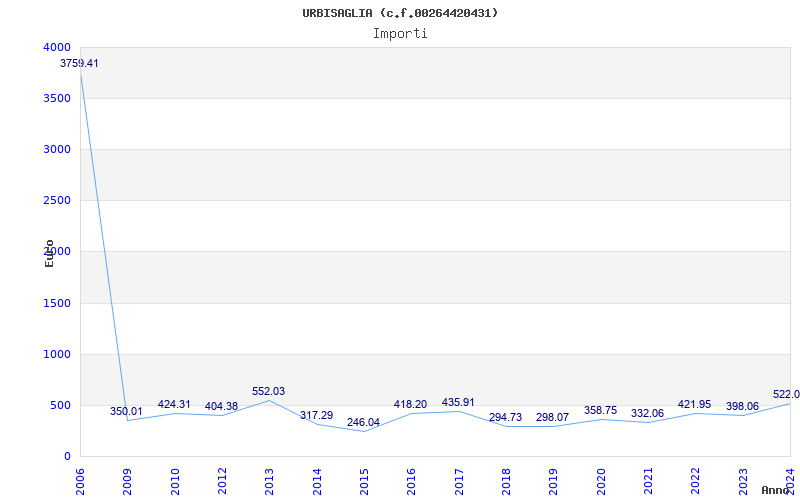Click the x-axis year 2021
The image size is (800, 500).
[648, 482]
